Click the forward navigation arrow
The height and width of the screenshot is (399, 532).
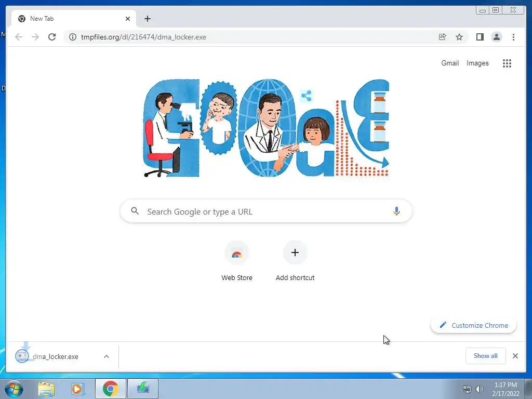click(35, 37)
